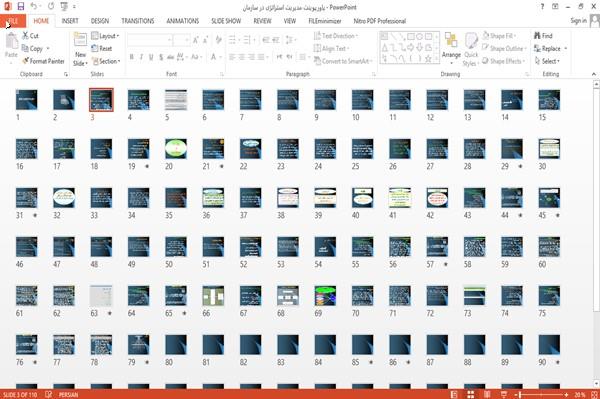Viewport: 600px width, 399px height.
Task: Open the FILEminimizer tab
Action: point(325,21)
